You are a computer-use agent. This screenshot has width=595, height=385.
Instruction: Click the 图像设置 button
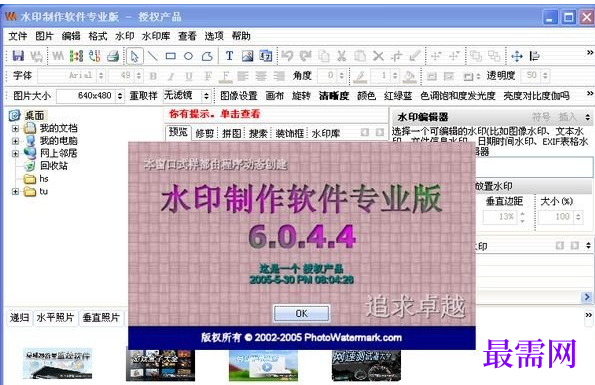click(239, 96)
